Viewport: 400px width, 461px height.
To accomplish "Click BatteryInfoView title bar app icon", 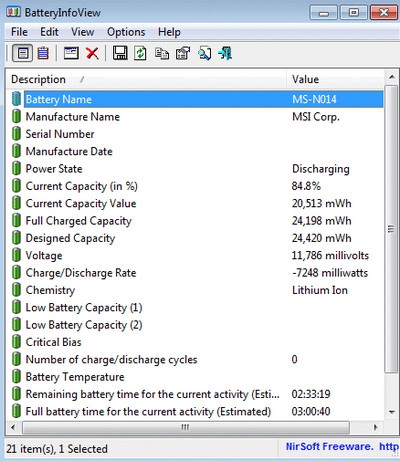I will 13,12.
